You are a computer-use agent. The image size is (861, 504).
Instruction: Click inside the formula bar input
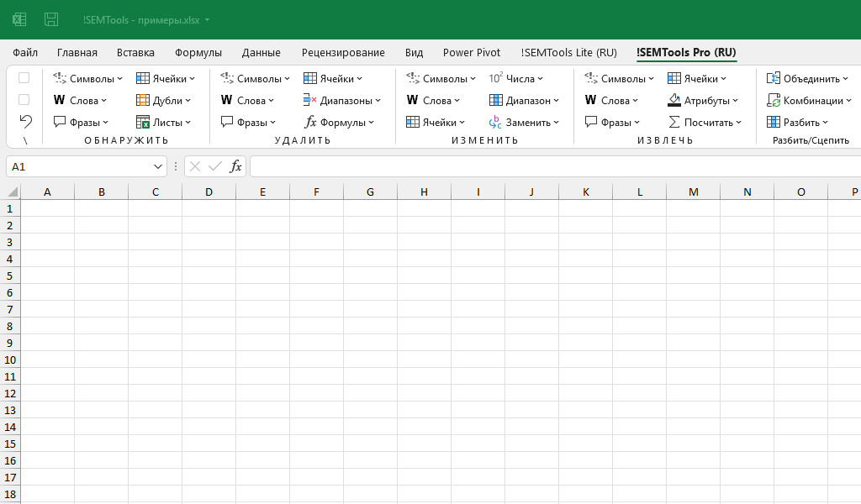[555, 166]
